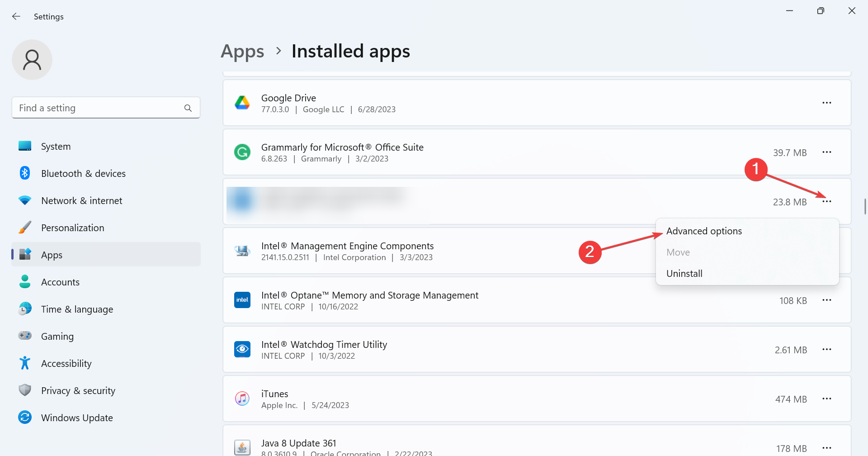
Task: Click the Bluetooth icon in sidebar
Action: [25, 173]
